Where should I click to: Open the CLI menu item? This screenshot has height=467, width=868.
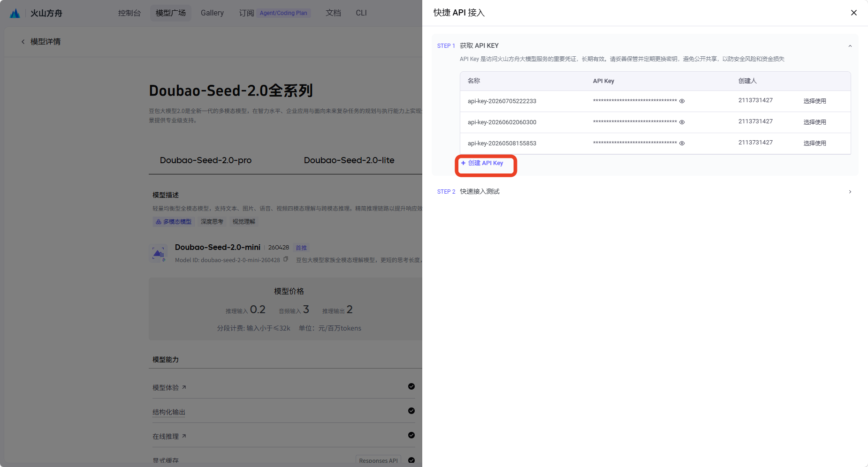click(x=361, y=13)
